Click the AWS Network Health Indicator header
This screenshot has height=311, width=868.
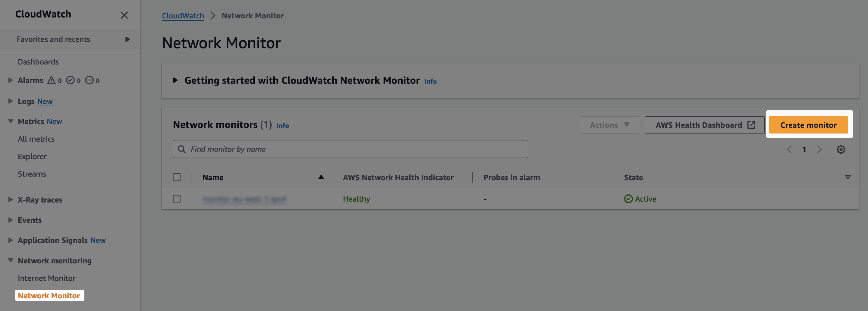point(398,177)
